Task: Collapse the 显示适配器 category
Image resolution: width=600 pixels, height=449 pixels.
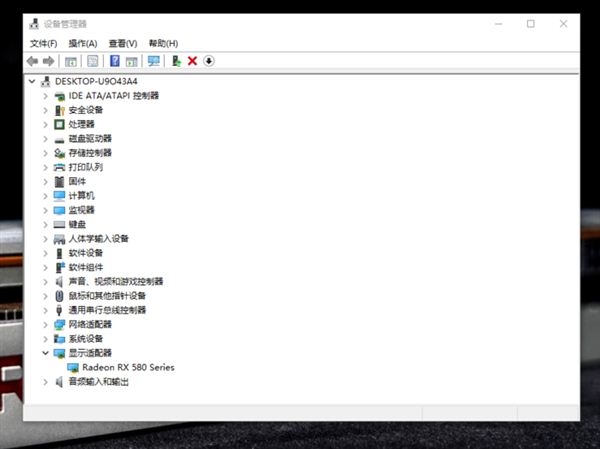Action: pos(46,353)
